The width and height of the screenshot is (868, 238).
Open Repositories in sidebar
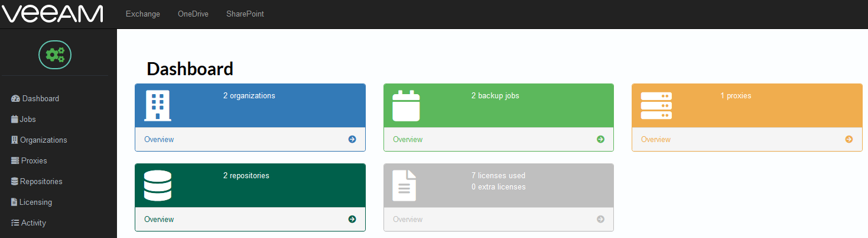click(x=37, y=181)
